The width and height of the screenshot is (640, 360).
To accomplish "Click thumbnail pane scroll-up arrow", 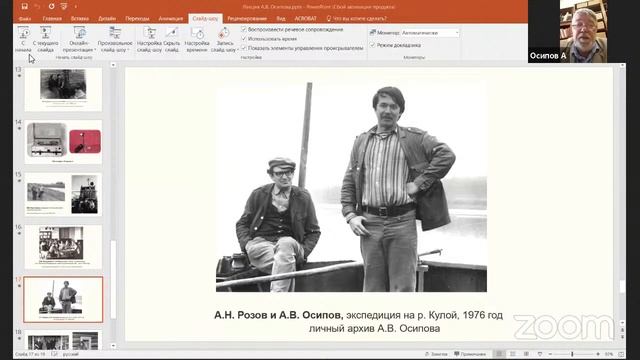I will pyautogui.click(x=113, y=65).
